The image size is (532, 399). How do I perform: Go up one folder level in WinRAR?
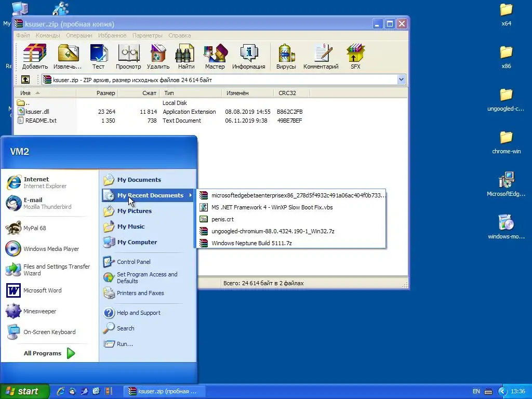[x=25, y=79]
